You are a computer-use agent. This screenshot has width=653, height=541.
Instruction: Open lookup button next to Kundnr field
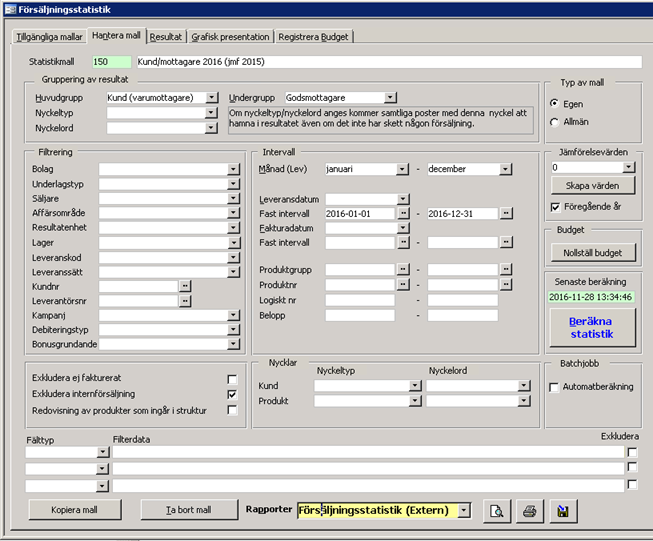click(185, 285)
